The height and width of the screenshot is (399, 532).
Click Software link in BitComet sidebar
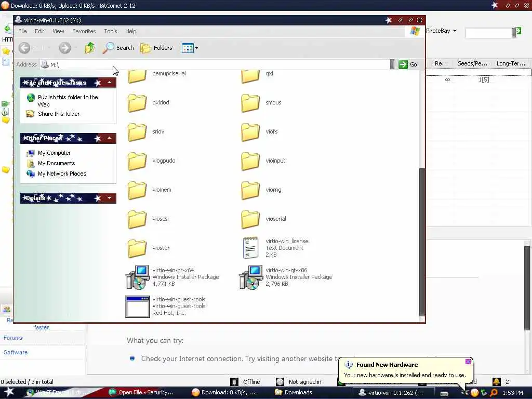tap(16, 353)
